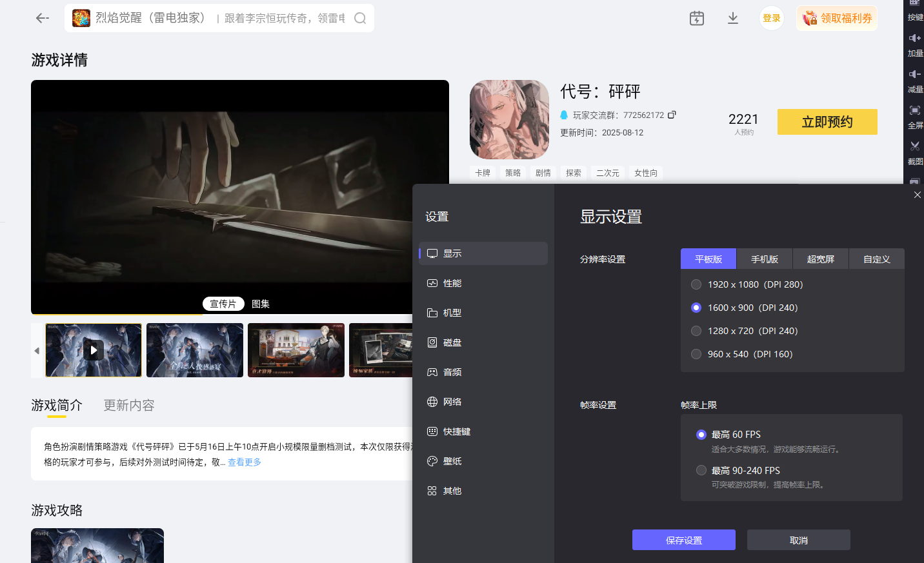Select 1920 x 1080 resolution option
Image resolution: width=924 pixels, height=563 pixels.
[696, 284]
